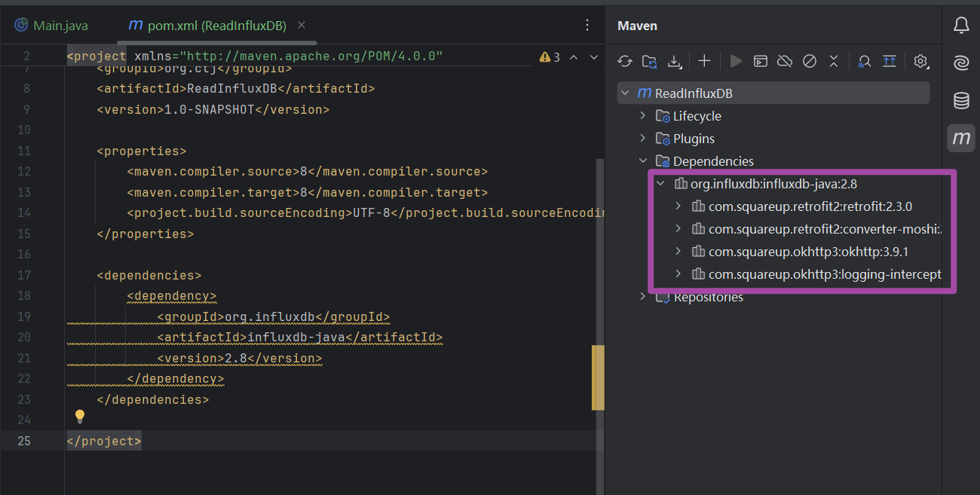Screen dimensions: 980x495
Task: Select Plugins in Maven tree
Action: coord(773,139)
